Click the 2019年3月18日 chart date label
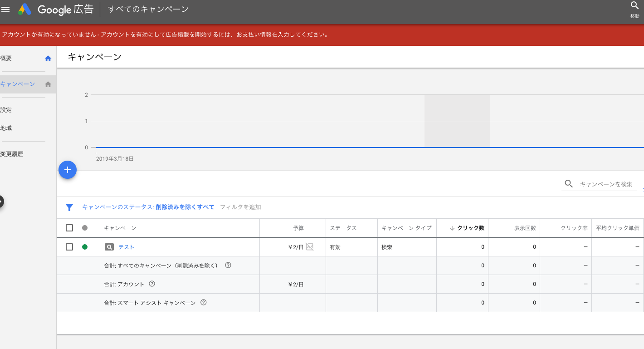This screenshot has width=644, height=349. pyautogui.click(x=115, y=159)
